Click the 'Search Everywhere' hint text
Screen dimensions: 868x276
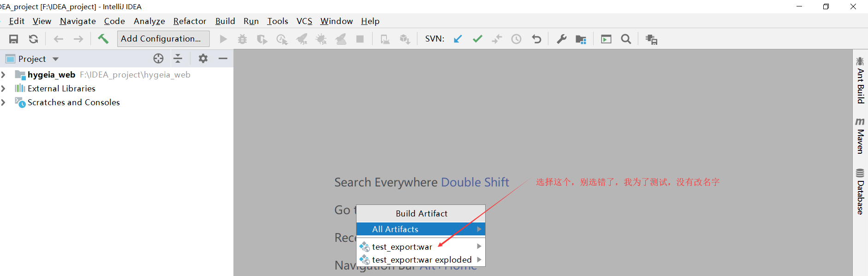pyautogui.click(x=386, y=182)
